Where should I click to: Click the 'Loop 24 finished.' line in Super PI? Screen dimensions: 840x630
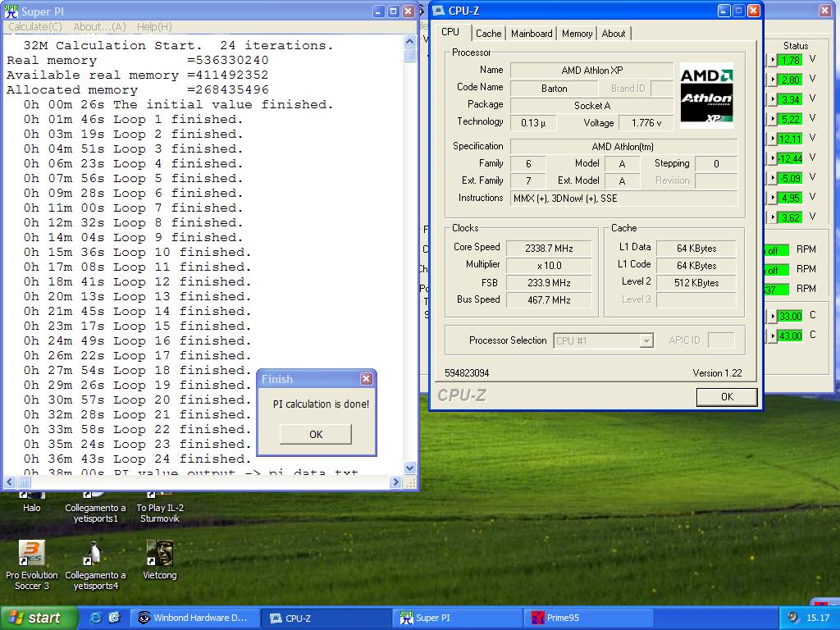(x=137, y=459)
